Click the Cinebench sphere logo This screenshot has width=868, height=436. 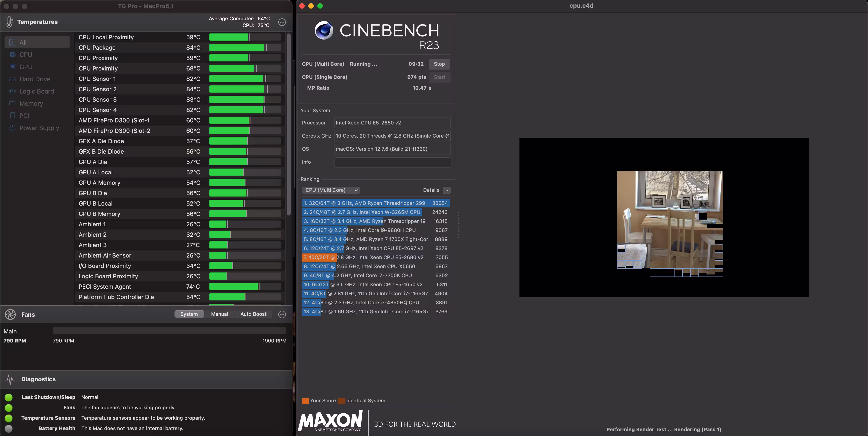324,30
